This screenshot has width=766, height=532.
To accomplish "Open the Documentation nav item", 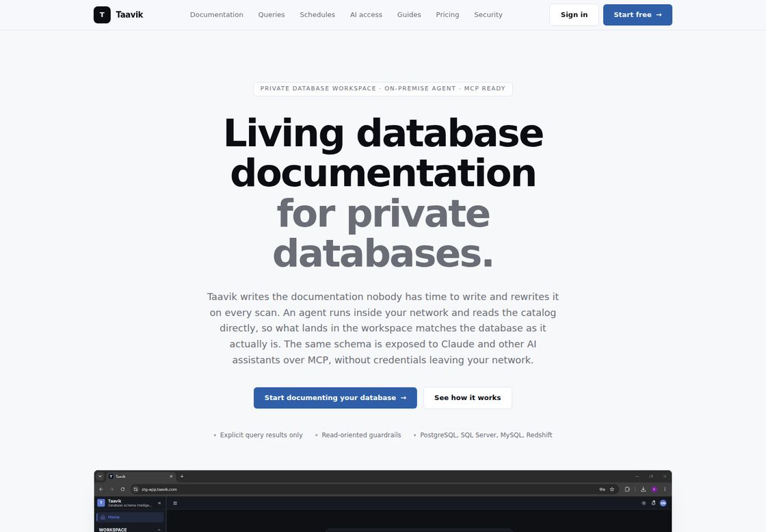I will pyautogui.click(x=216, y=14).
